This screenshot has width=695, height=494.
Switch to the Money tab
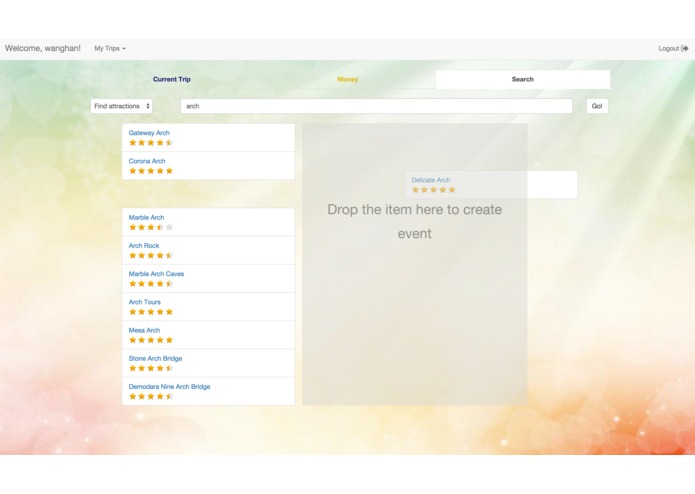pyautogui.click(x=348, y=79)
